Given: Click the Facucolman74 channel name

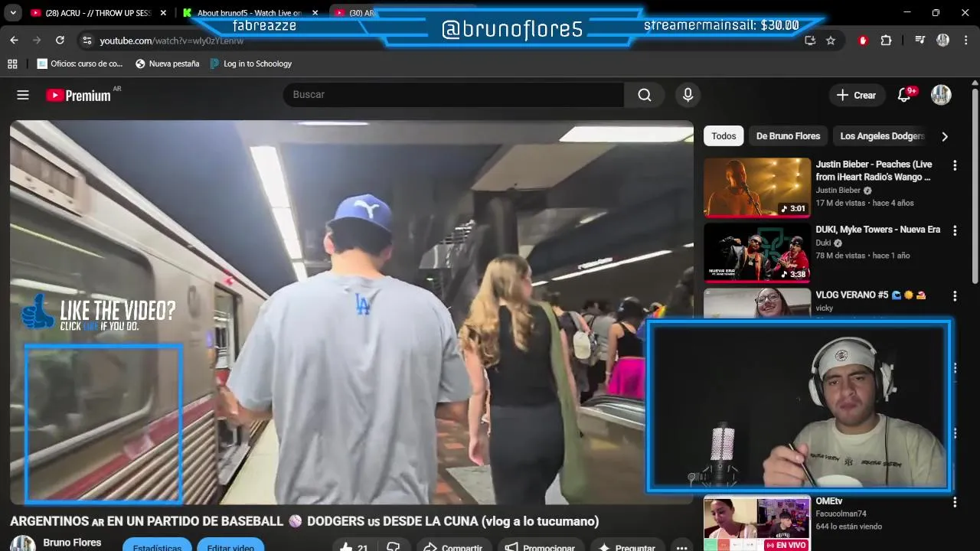Looking at the screenshot, I should point(841,514).
